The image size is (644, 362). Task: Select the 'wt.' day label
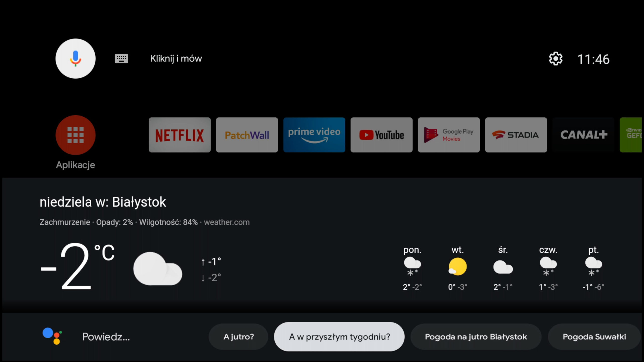click(458, 250)
